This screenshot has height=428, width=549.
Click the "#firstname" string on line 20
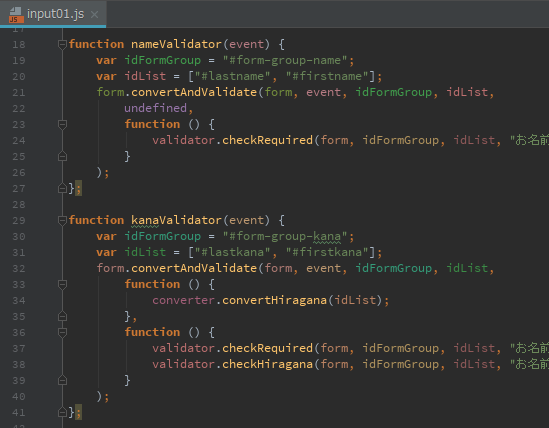point(327,76)
